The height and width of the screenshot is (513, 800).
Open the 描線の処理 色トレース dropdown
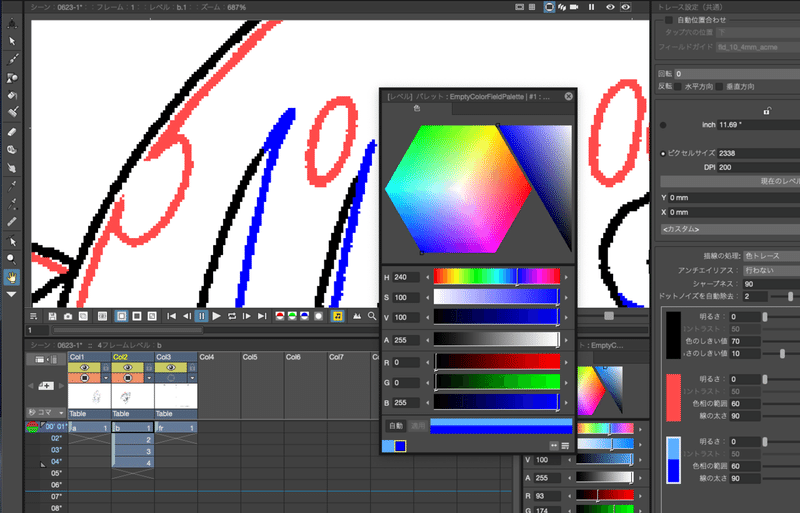[771, 256]
